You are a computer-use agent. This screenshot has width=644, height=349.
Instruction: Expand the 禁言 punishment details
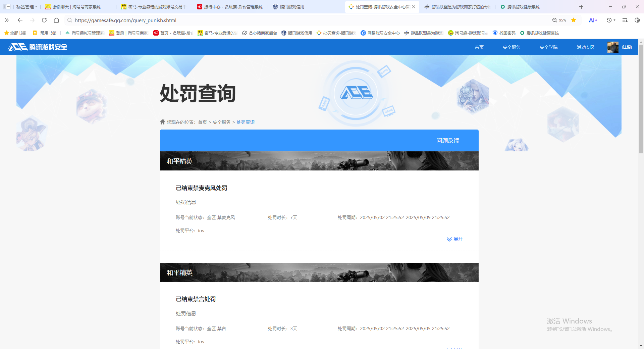(454, 348)
